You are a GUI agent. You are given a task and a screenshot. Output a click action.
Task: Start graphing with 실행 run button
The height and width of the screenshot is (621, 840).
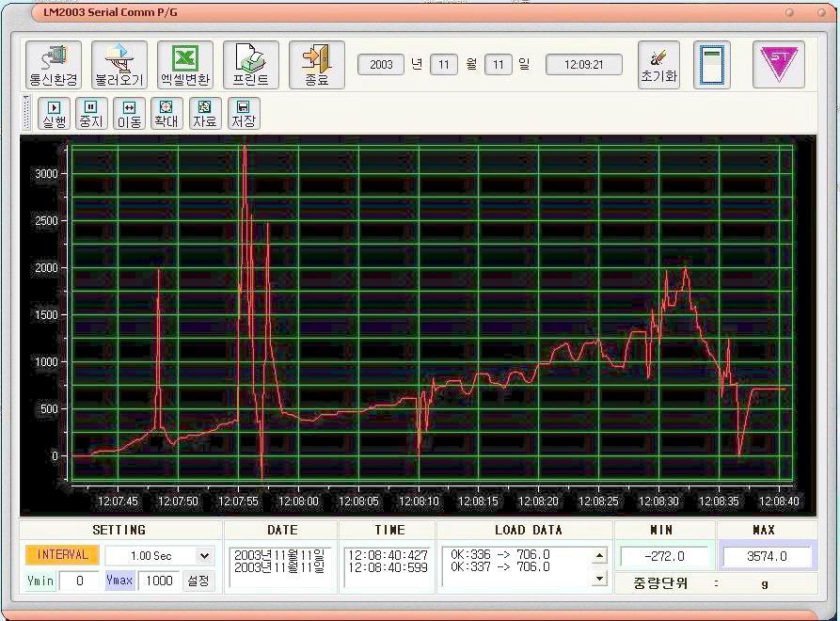(55, 114)
